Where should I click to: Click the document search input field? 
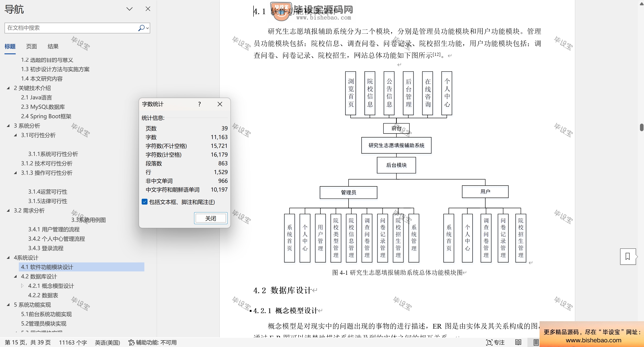click(x=71, y=28)
